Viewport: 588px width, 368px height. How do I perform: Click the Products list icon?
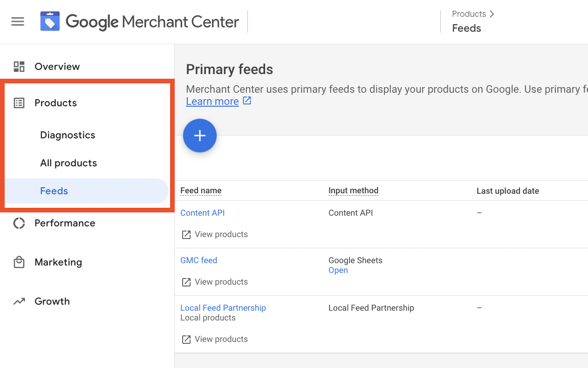pyautogui.click(x=19, y=103)
